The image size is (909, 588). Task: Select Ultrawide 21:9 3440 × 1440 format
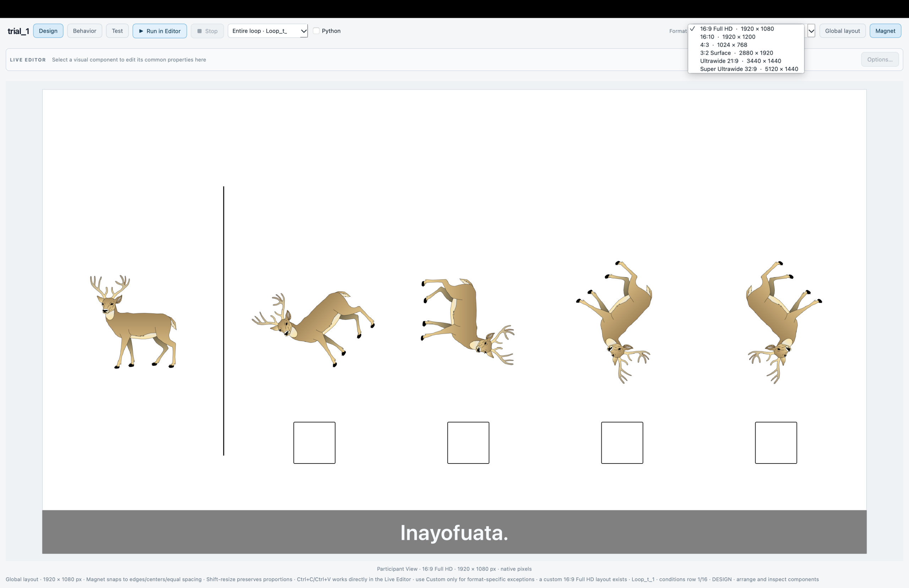point(746,61)
